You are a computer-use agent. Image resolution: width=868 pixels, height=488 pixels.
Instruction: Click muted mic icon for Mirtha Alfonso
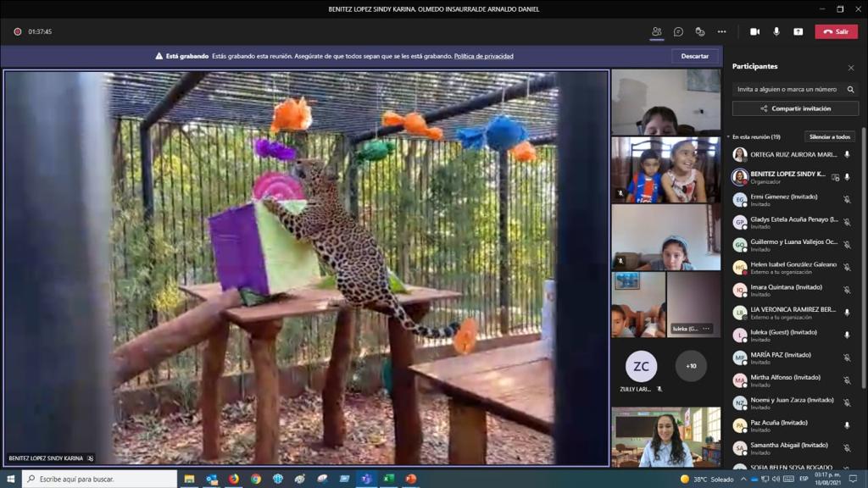pos(847,380)
